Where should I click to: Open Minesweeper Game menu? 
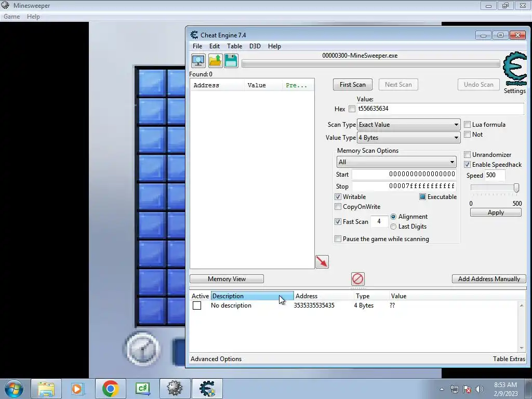[11, 17]
